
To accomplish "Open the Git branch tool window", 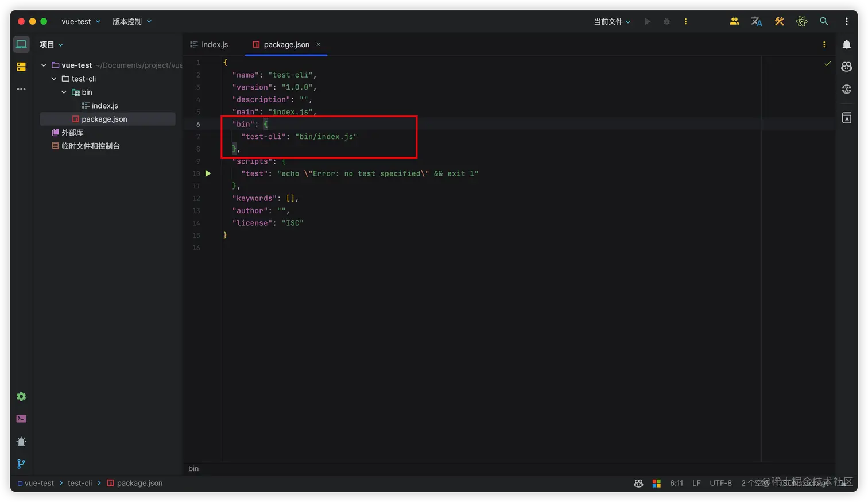I will [x=21, y=464].
